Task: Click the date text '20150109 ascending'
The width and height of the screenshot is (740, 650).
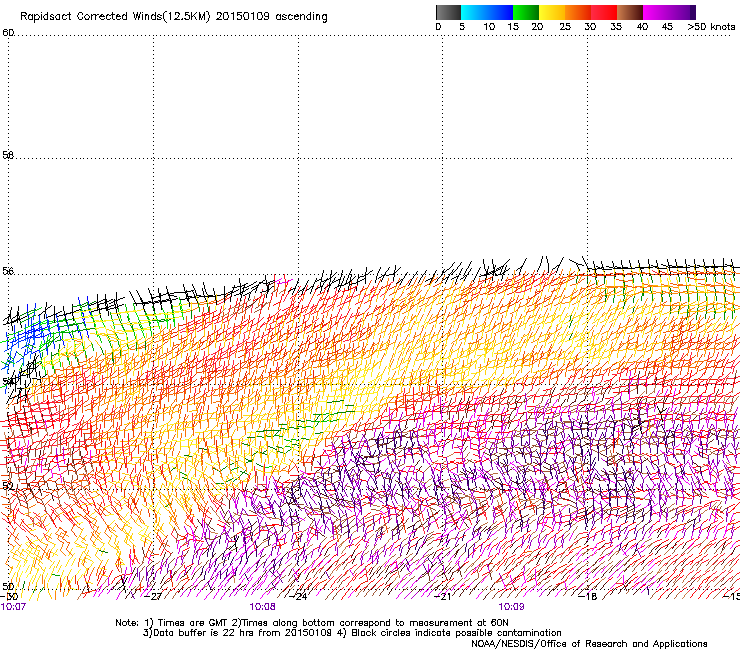Action: point(271,17)
